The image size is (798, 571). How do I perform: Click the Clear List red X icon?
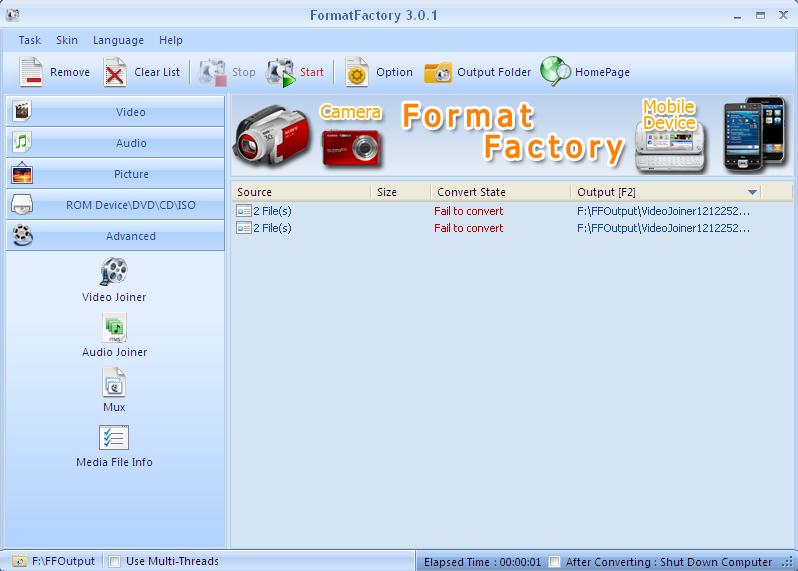tap(115, 72)
